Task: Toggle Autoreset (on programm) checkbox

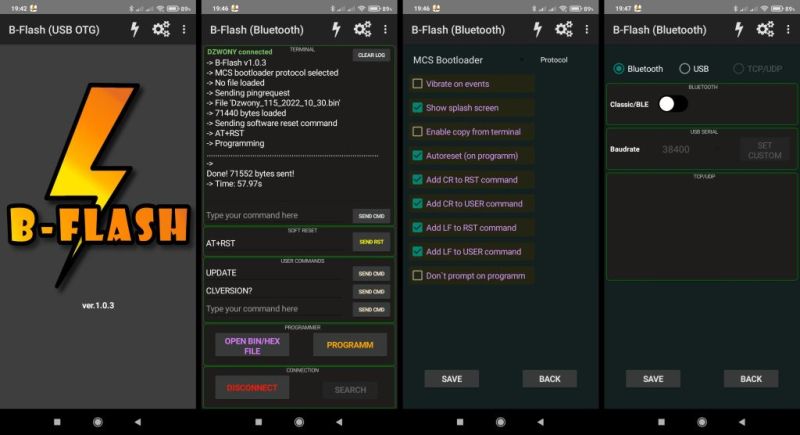Action: click(x=417, y=156)
